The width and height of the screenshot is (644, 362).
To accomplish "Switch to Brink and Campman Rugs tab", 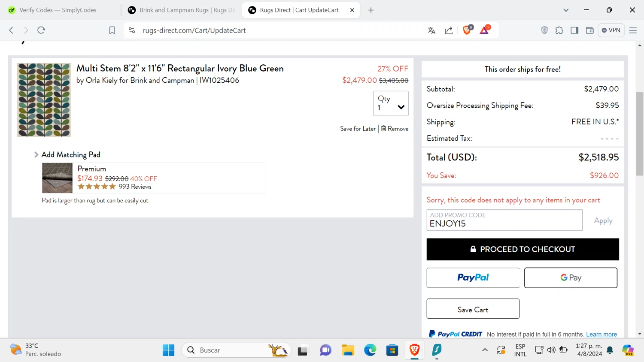I will pyautogui.click(x=181, y=10).
